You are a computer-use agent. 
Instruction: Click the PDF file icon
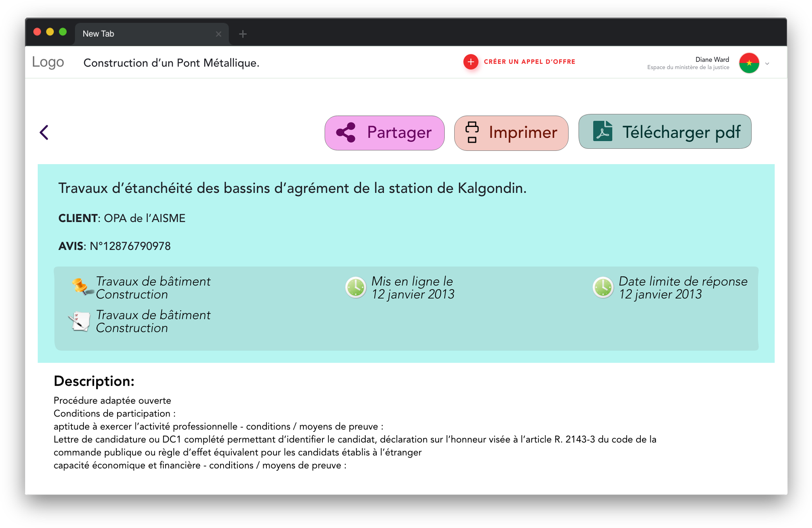[602, 131]
